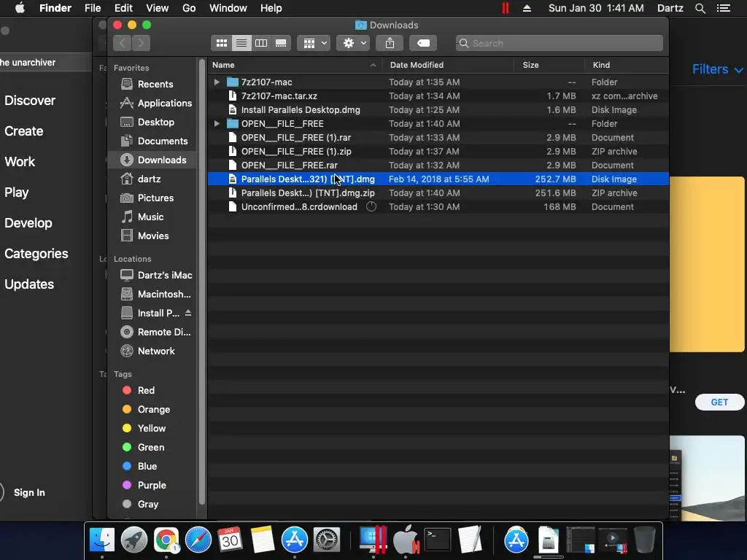747x560 pixels.
Task: Open Filters dropdown in App Store window
Action: tap(717, 69)
